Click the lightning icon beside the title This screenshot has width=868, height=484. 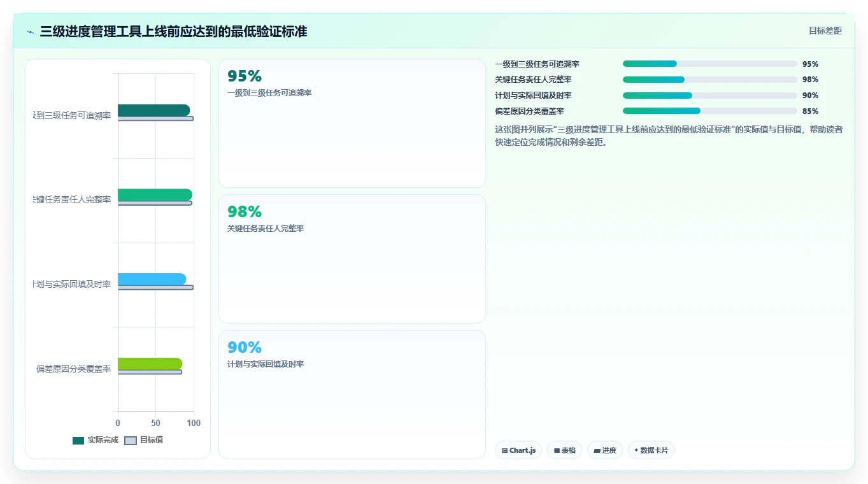[x=31, y=32]
